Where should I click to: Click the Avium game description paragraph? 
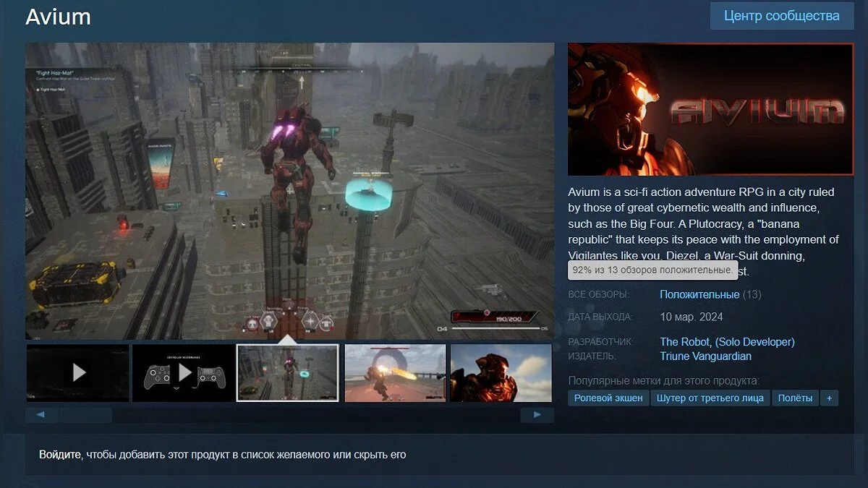tap(703, 231)
